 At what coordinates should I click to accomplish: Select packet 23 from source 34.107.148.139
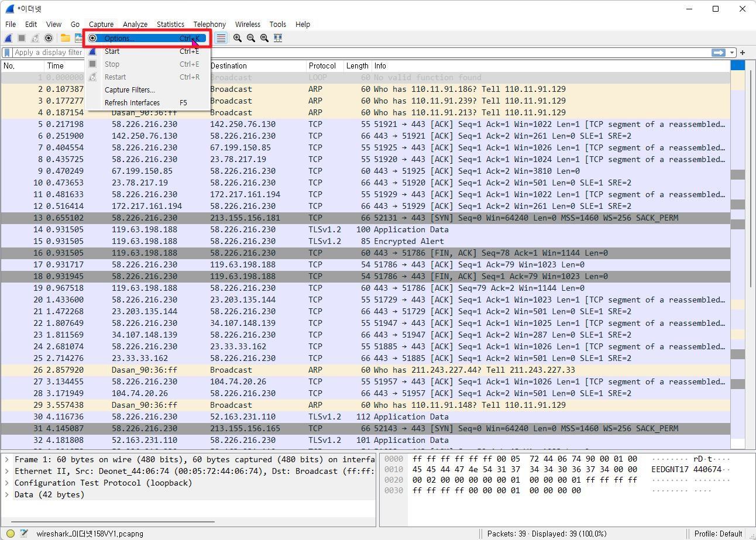366,335
